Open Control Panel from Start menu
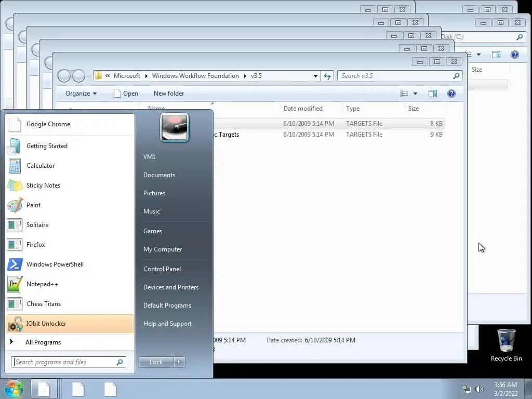Viewport: 532px width, 399px height. (162, 269)
